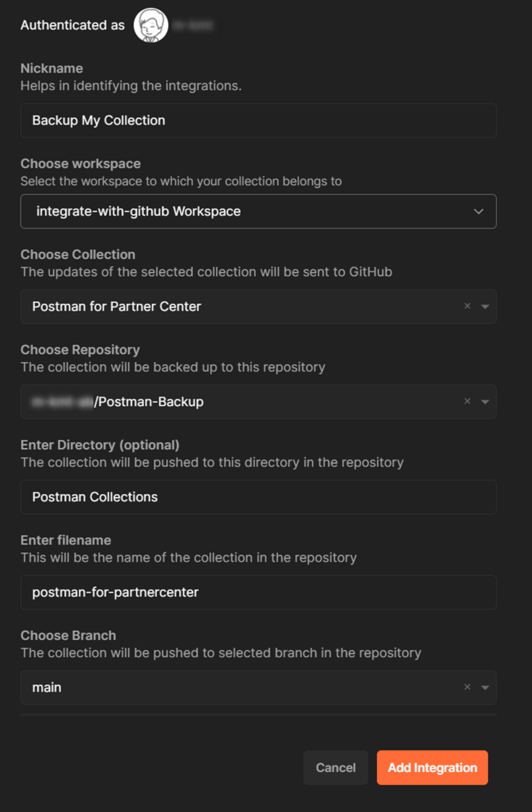The width and height of the screenshot is (532, 812).
Task: Click the Cancel button
Action: coord(336,767)
